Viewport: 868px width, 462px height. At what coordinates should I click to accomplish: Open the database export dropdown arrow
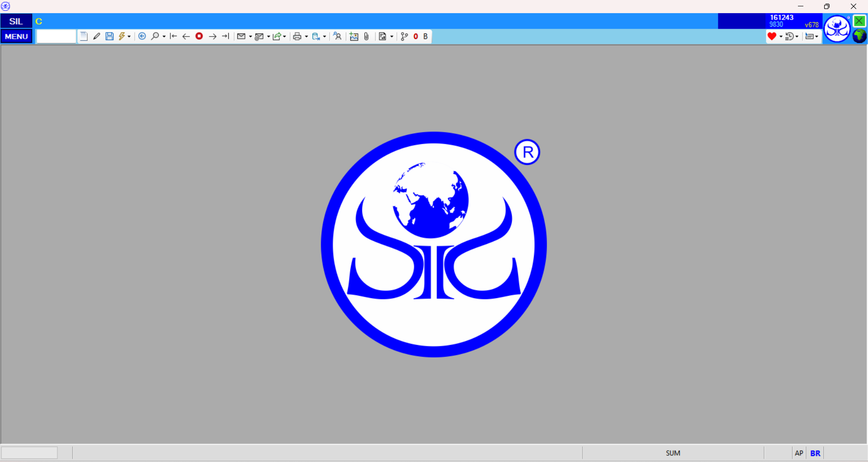[x=325, y=37]
